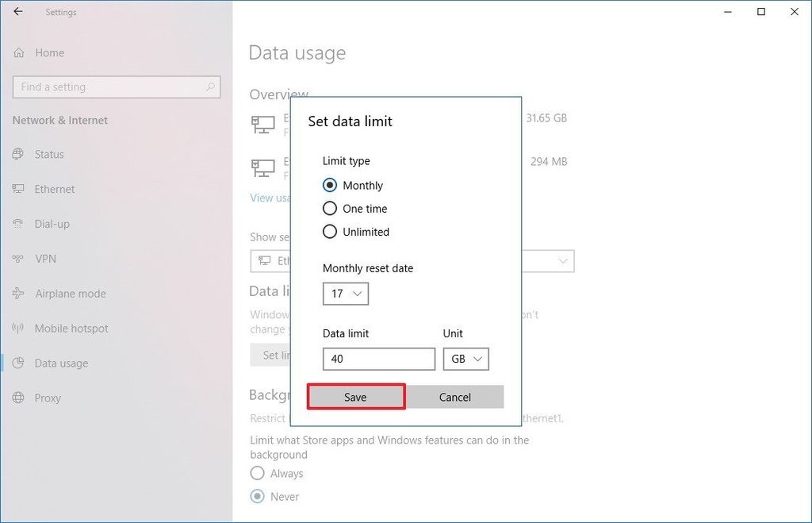Select the Monthly limit type radio button
812x523 pixels.
[330, 185]
